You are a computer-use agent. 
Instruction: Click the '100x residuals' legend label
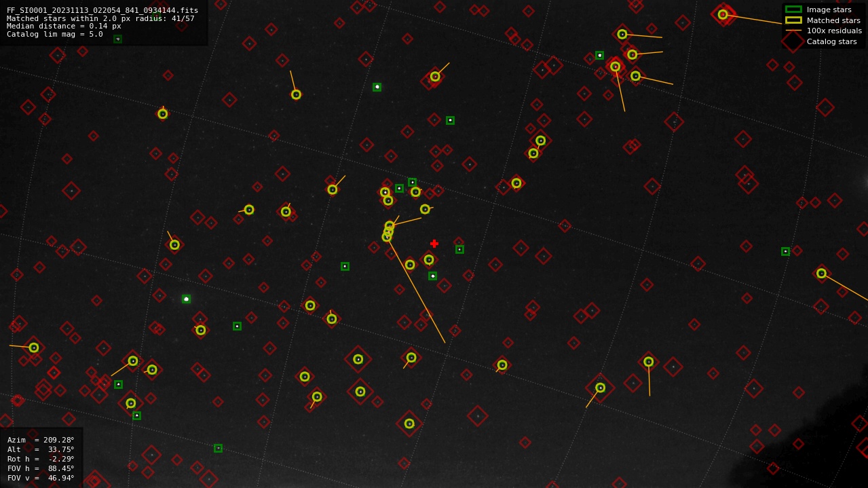(x=834, y=31)
